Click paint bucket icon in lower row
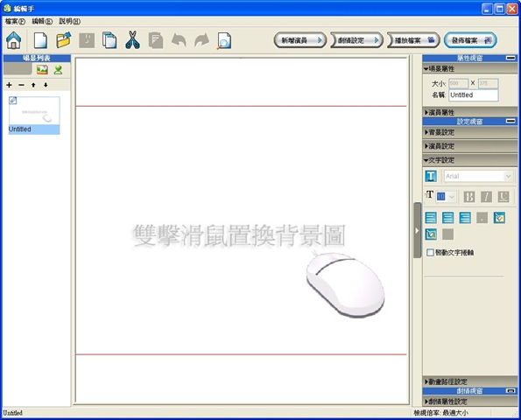Image resolution: width=521 pixels, height=420 pixels. pos(431,234)
